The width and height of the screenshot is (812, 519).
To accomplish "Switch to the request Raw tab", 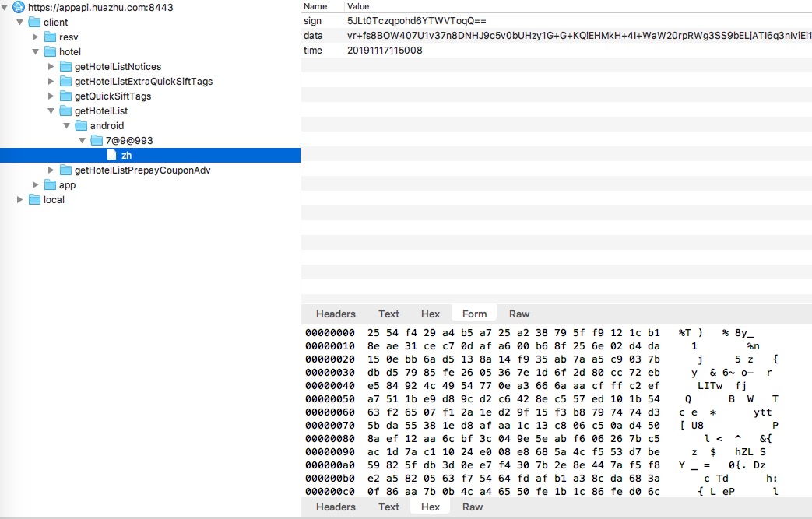I will (x=519, y=314).
